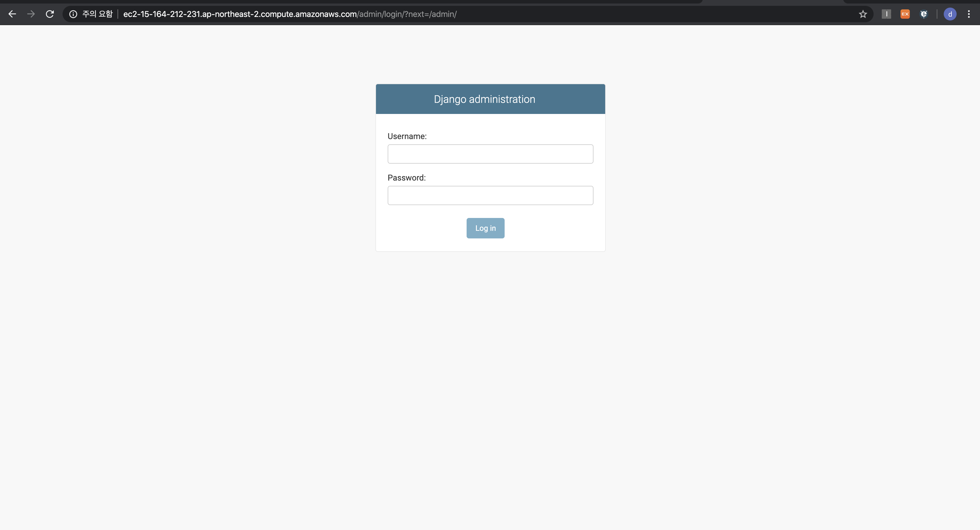Click the "Django administration" header text
The width and height of the screenshot is (980, 530).
point(484,99)
